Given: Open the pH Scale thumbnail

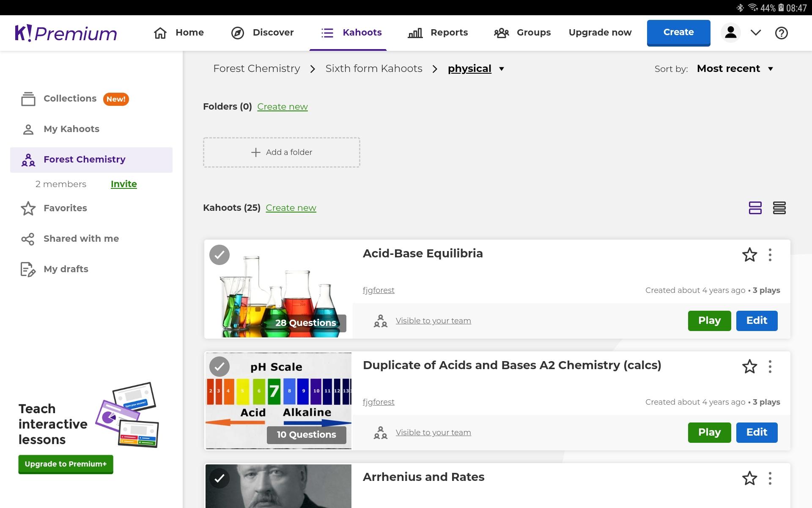Looking at the screenshot, I should tap(278, 401).
